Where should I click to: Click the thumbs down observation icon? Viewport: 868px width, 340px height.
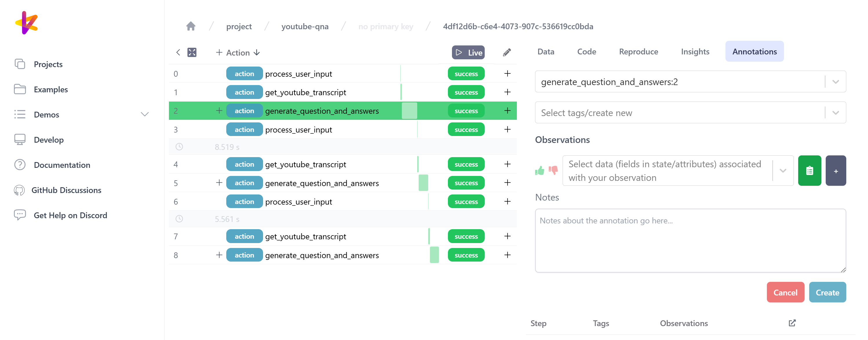(552, 170)
